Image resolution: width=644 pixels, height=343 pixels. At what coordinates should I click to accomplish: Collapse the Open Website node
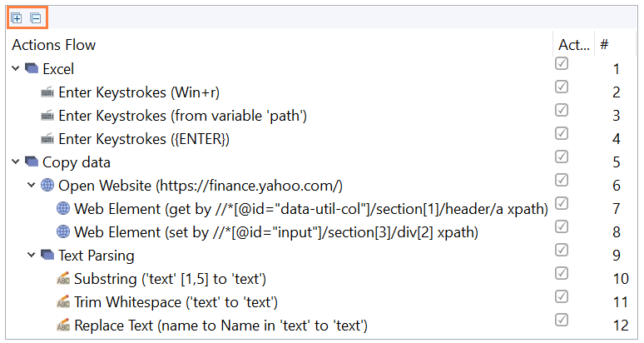coord(32,186)
